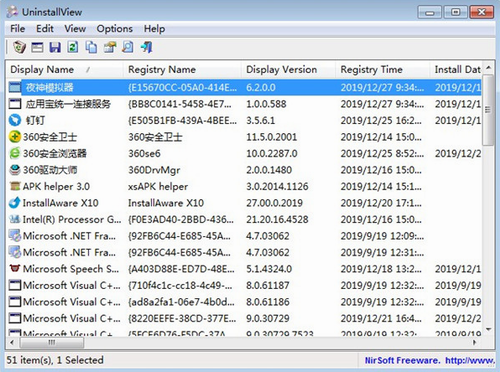Viewport: 500px width, 372px height.
Task: Click the horizontal scrollbar right arrow
Action: click(475, 342)
